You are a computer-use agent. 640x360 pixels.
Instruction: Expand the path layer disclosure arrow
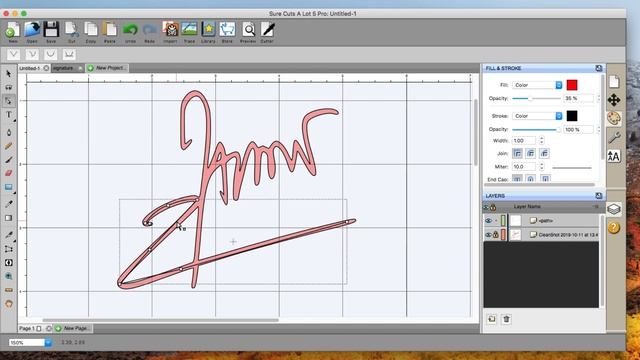tap(496, 221)
